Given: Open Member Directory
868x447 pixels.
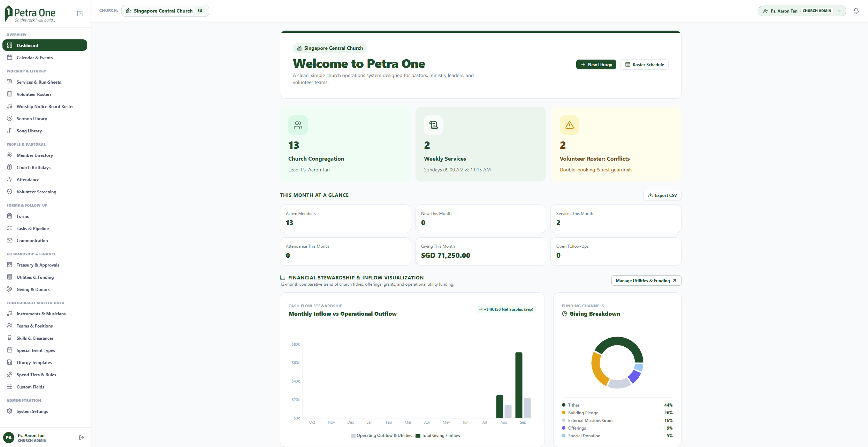Looking at the screenshot, I should (x=45, y=155).
